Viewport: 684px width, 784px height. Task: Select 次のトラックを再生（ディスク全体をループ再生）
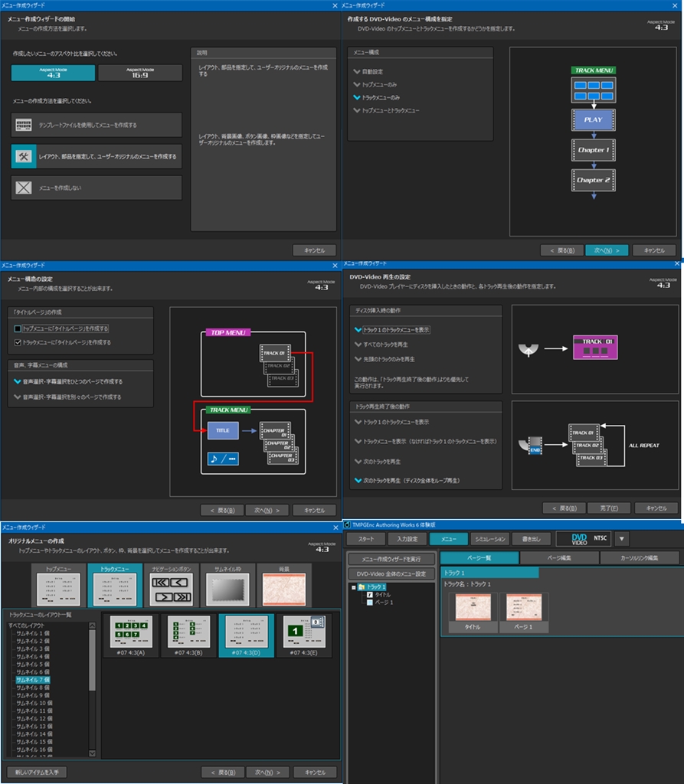pos(407,481)
